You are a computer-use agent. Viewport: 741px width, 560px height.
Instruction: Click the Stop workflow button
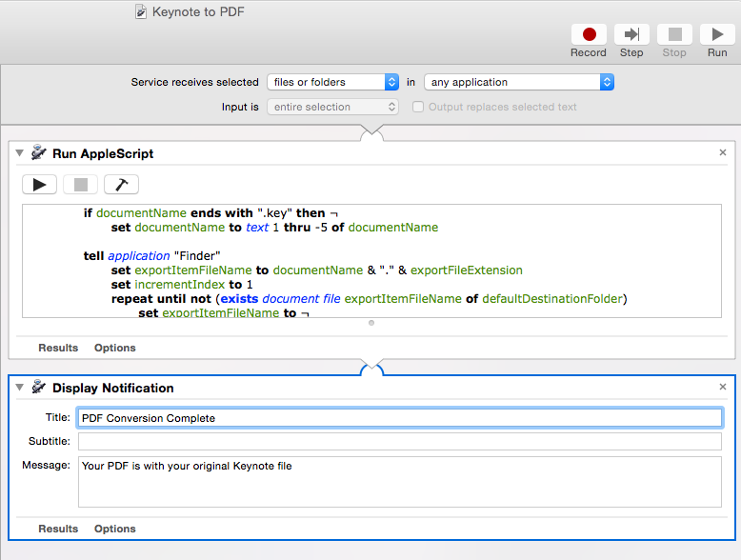coord(674,35)
